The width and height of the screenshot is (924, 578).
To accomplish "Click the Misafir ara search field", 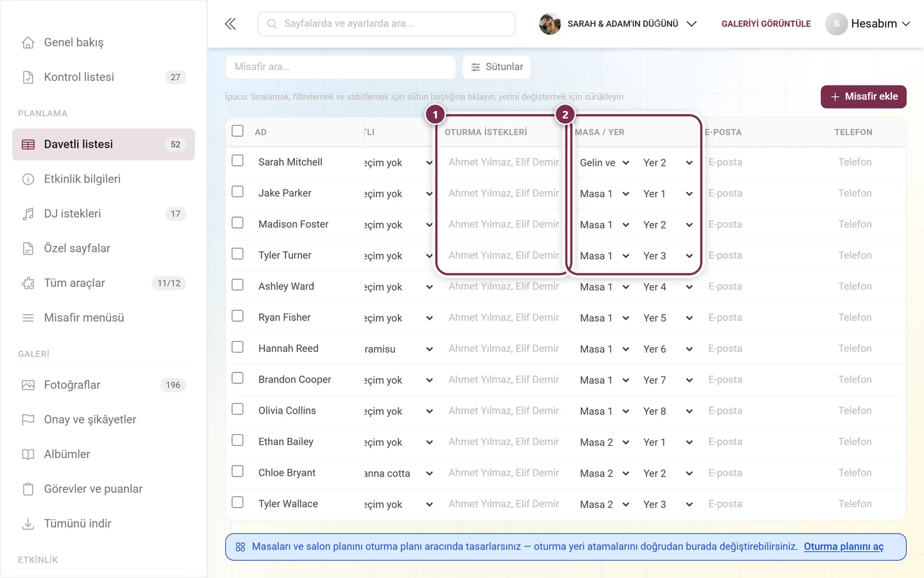I will 341,67.
